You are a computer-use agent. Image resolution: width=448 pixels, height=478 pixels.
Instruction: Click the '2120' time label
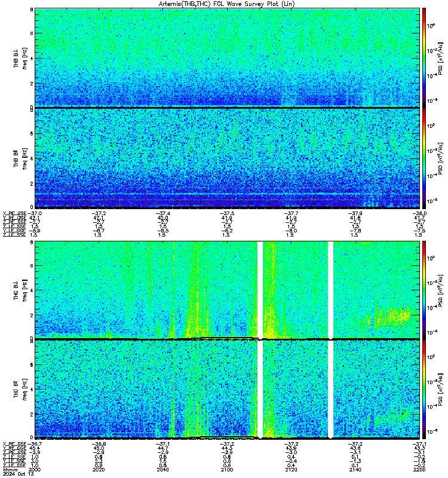[x=291, y=470]
